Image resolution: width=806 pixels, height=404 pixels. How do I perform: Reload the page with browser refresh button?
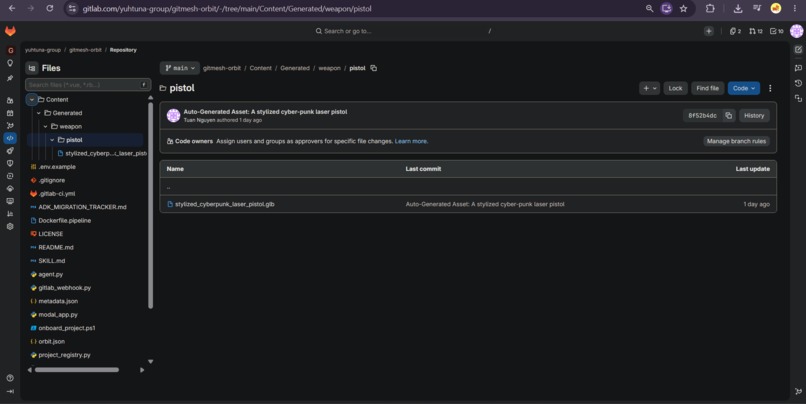pyautogui.click(x=50, y=9)
